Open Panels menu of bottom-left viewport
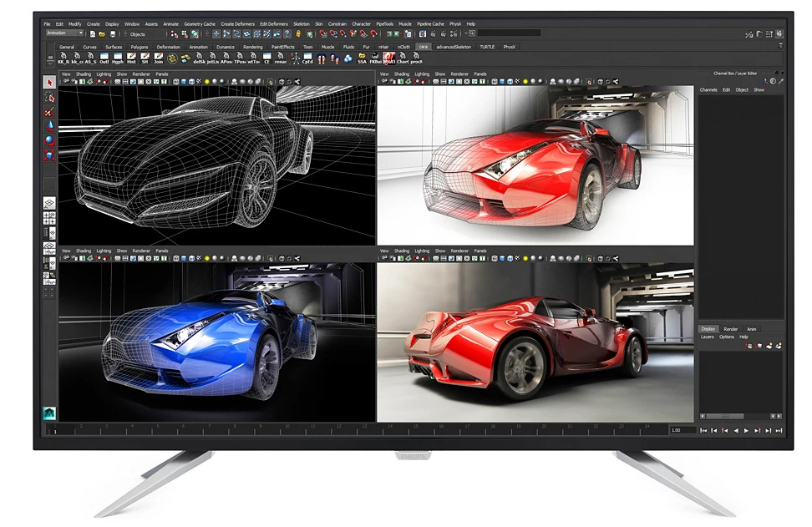 click(x=162, y=251)
